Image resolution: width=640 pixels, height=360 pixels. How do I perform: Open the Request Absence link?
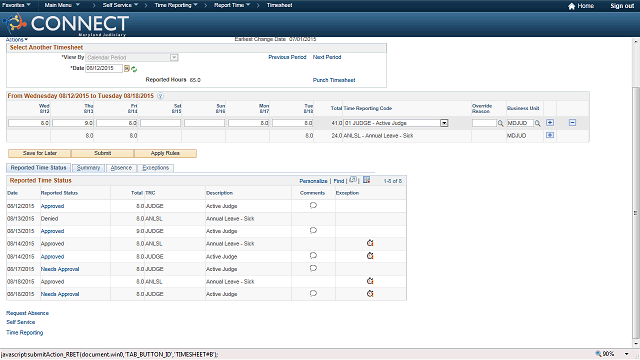[x=27, y=313]
